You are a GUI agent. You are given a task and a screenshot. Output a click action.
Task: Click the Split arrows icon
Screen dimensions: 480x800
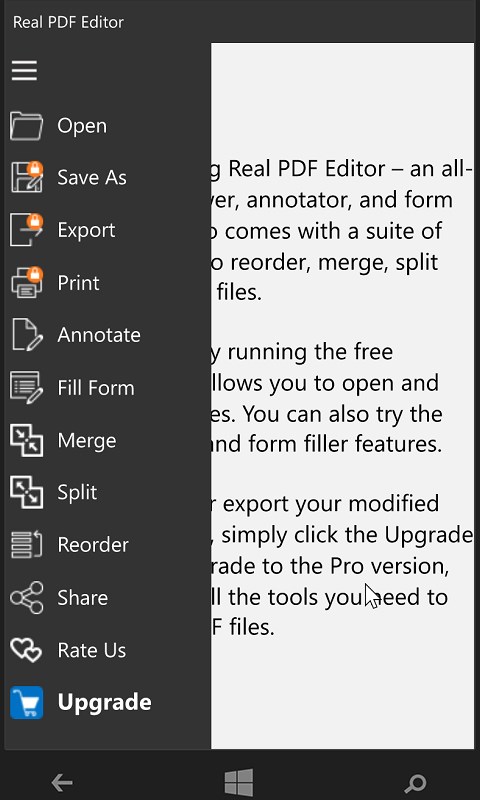[27, 492]
